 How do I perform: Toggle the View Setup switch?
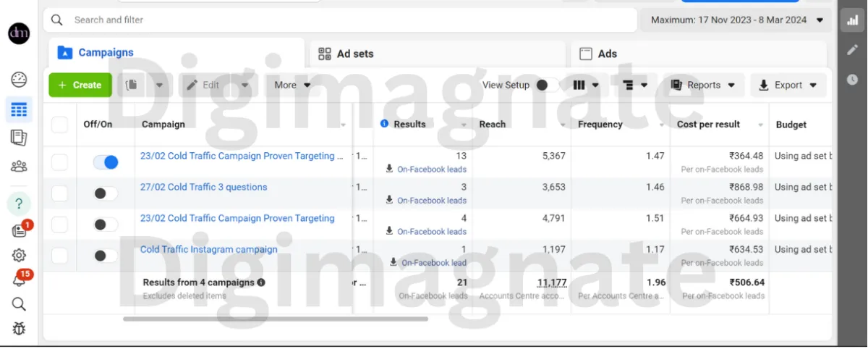(x=547, y=85)
